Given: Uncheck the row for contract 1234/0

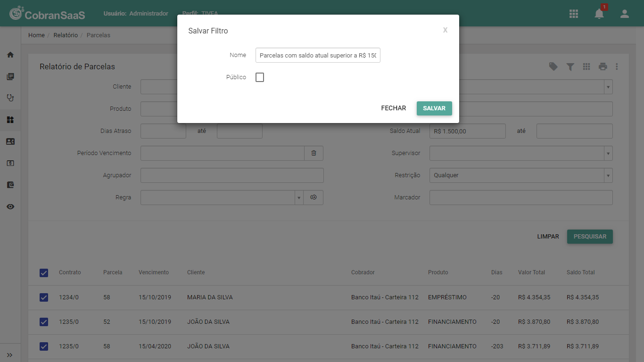Looking at the screenshot, I should 44,297.
